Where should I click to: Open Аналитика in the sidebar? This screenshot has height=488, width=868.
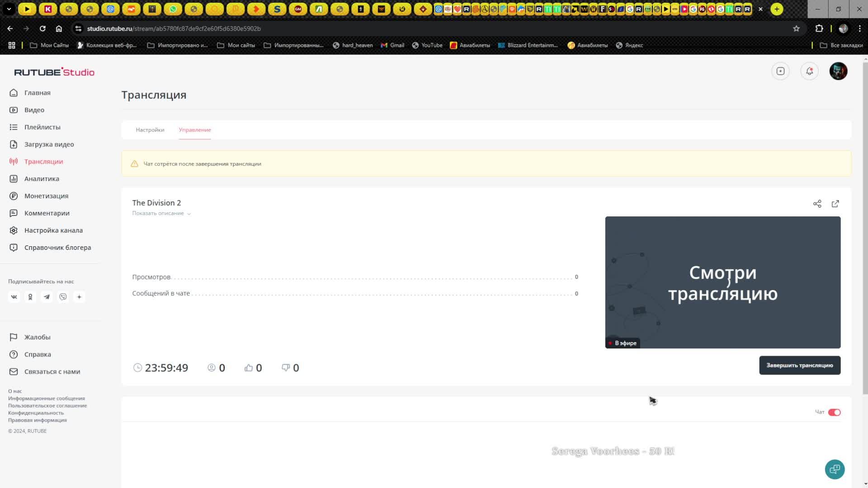pos(42,178)
